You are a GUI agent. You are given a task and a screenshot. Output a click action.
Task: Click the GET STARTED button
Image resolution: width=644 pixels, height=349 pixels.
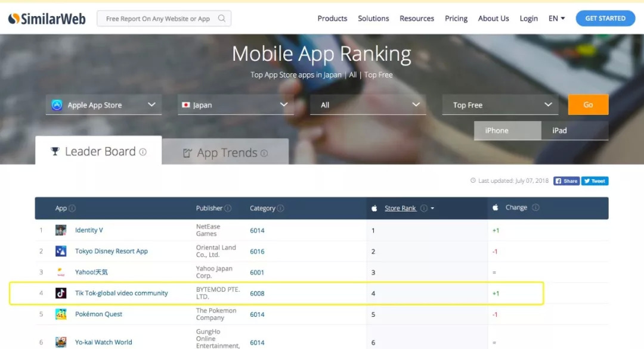[x=605, y=18]
